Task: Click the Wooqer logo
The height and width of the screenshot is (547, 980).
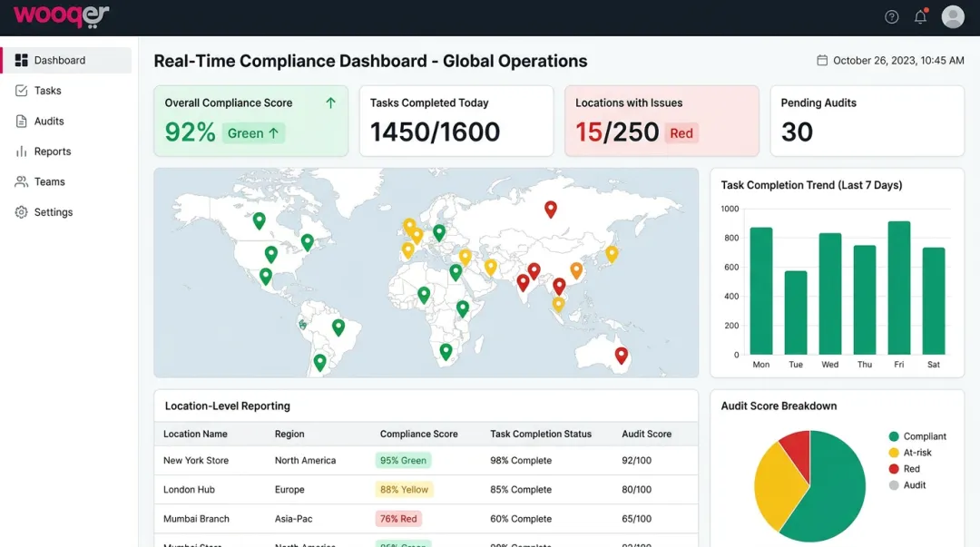Action: click(62, 16)
